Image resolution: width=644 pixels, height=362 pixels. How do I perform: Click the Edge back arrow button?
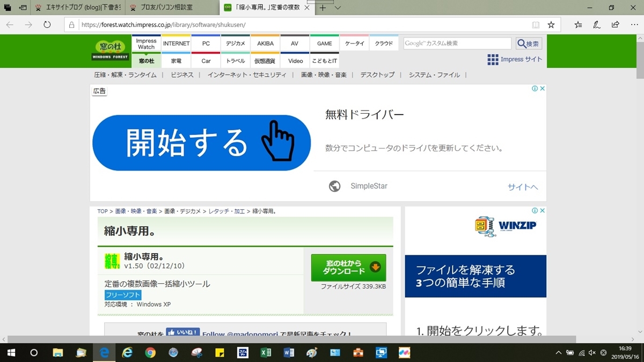pos(10,25)
